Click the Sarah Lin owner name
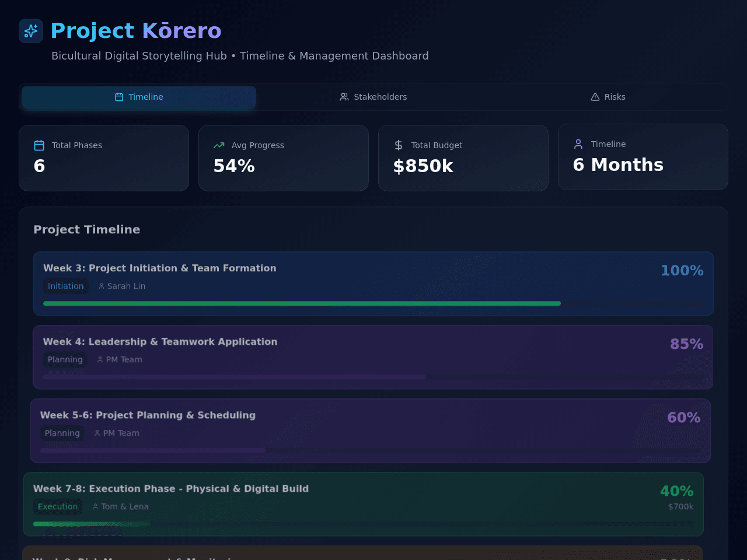Viewport: 747px width, 560px height. point(126,286)
